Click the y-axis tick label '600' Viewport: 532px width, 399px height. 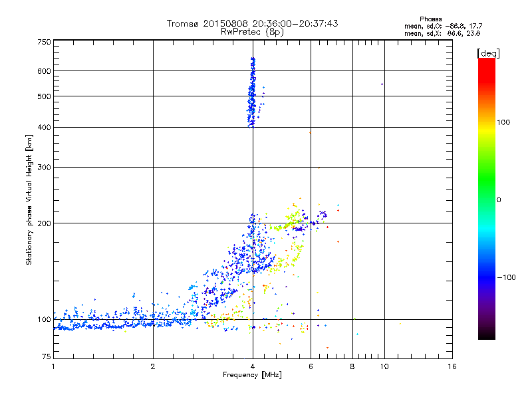coord(44,71)
